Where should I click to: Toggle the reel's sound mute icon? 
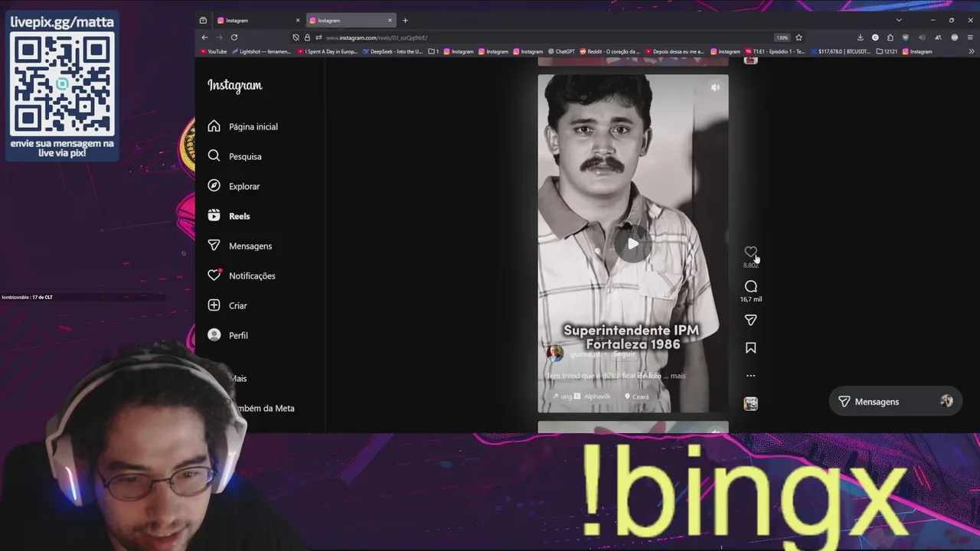coord(715,87)
